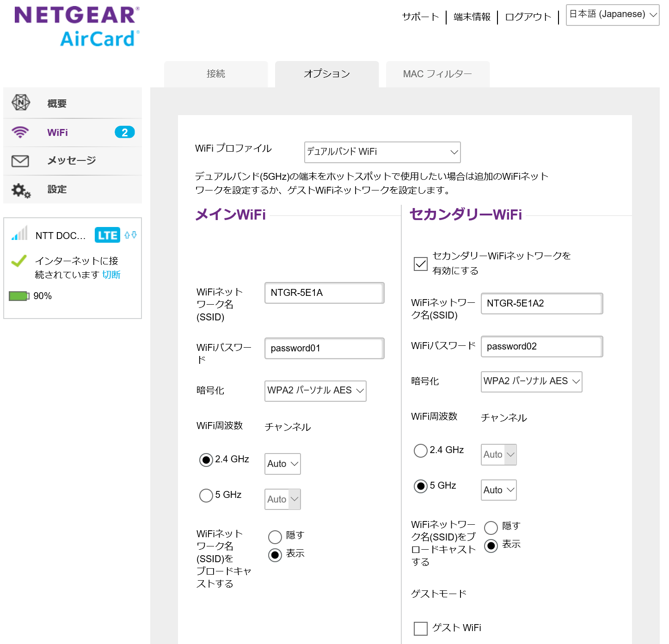Switch to the 接続 tab

click(216, 74)
